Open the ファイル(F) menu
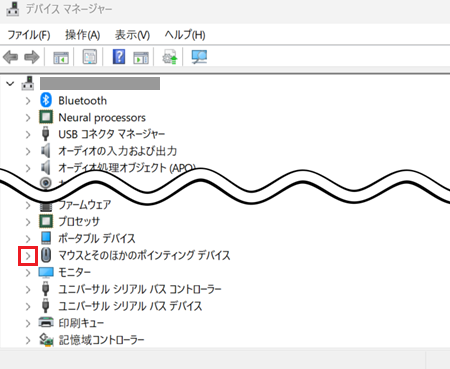 point(29,35)
